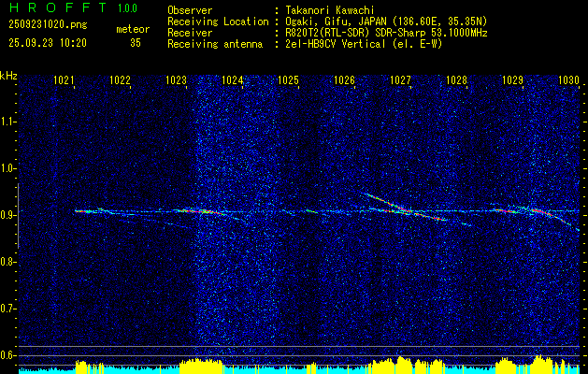Click the 1025 time marker

pos(288,81)
